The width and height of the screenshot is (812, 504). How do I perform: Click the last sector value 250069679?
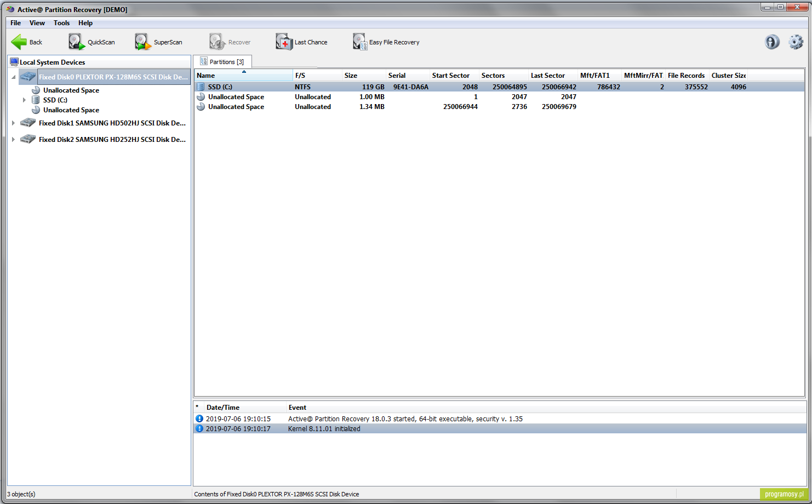[x=559, y=106]
